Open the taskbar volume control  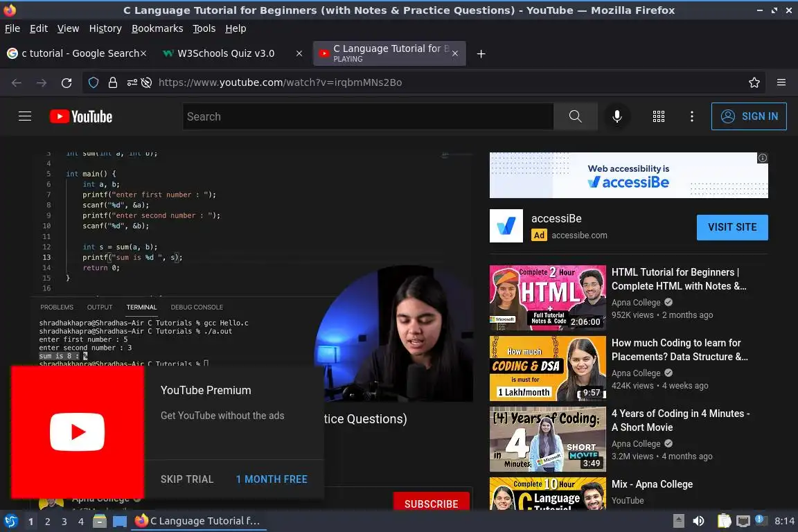(699, 521)
